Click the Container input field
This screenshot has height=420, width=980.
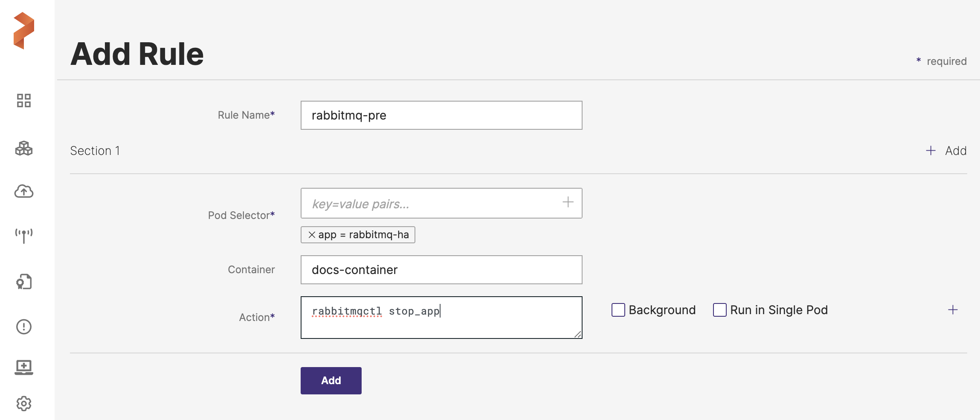click(x=441, y=270)
